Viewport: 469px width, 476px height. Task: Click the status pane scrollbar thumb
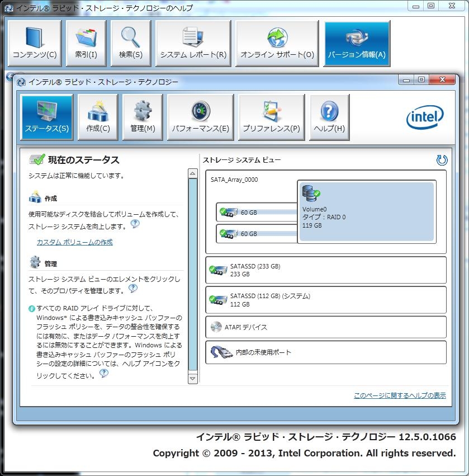pos(193,275)
